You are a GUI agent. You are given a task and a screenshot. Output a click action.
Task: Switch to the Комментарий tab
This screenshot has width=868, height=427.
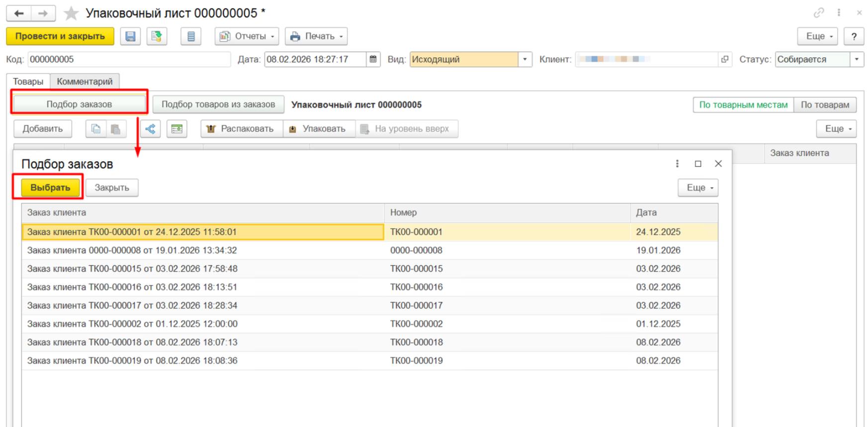(x=85, y=82)
